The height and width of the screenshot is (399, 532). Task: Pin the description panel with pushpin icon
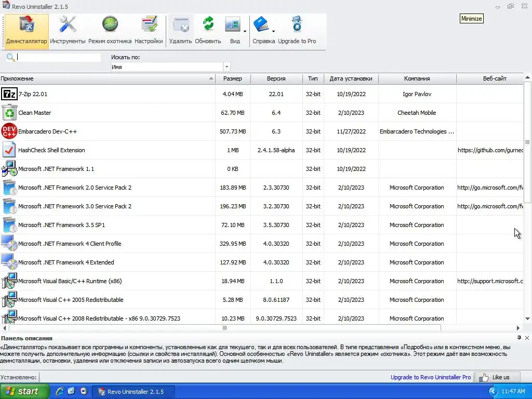(x=519, y=338)
